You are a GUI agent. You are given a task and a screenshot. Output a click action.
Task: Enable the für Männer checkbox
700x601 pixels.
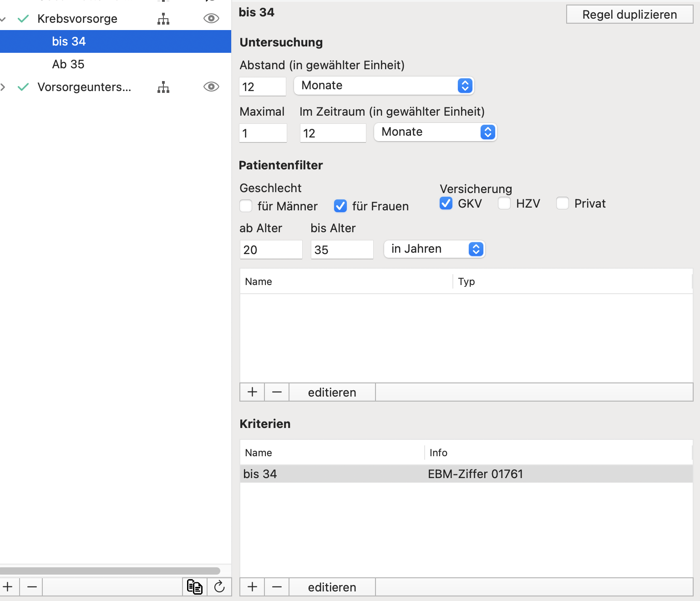click(246, 206)
